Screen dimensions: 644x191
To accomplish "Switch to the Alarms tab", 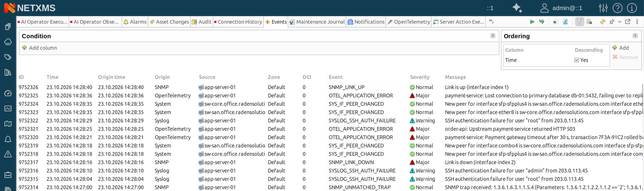I will [x=135, y=22].
